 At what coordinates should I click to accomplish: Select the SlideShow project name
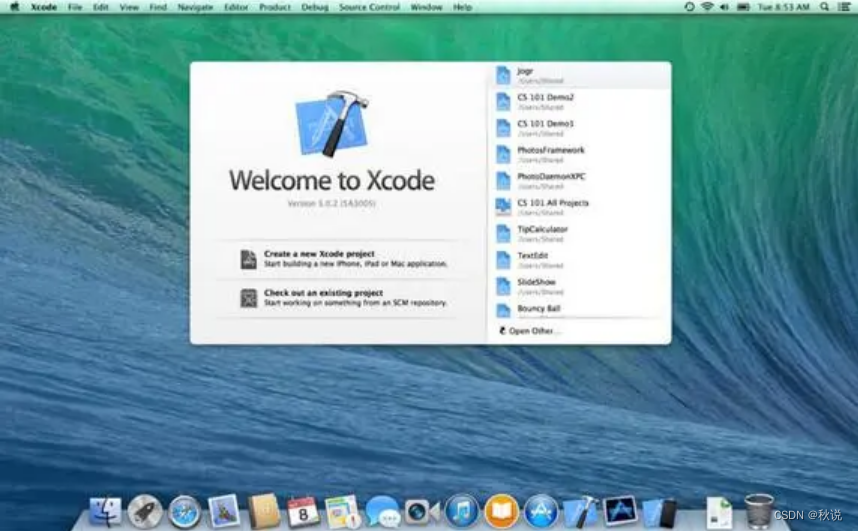(536, 282)
